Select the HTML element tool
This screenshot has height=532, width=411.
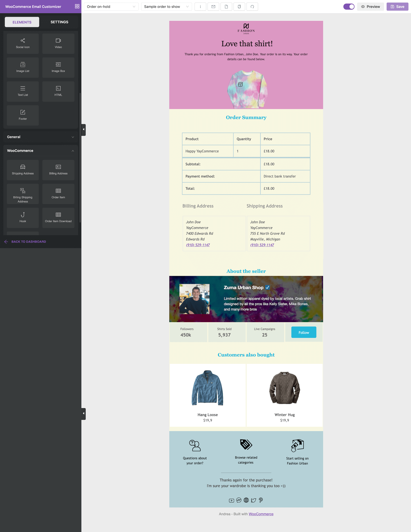pos(58,90)
